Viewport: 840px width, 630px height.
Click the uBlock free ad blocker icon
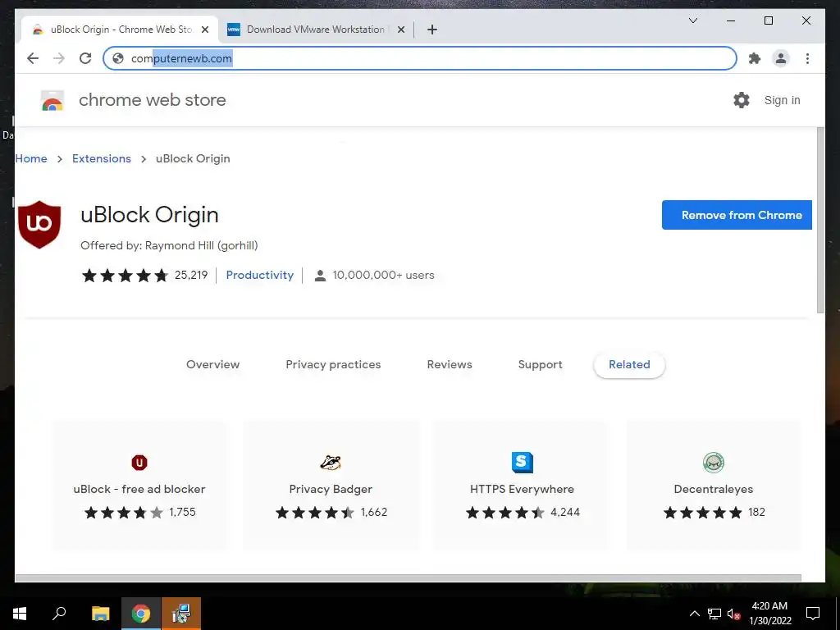(139, 463)
